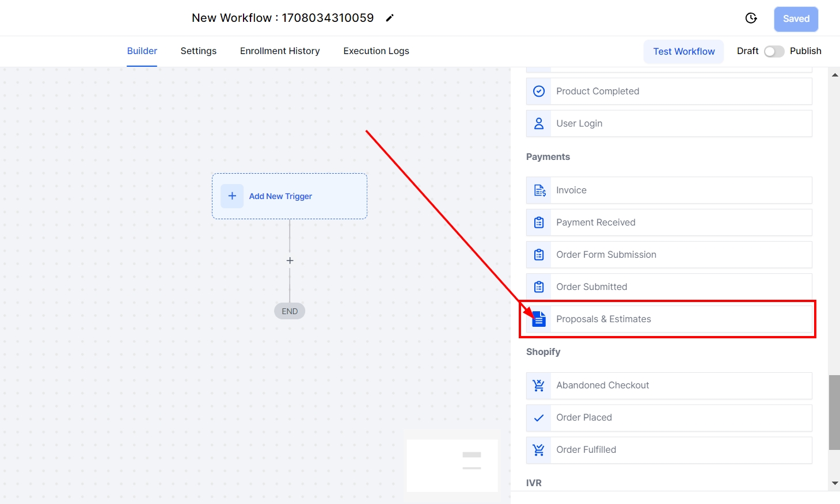Image resolution: width=840 pixels, height=504 pixels.
Task: Toggle the Draft/Publish switch
Action: tap(774, 51)
